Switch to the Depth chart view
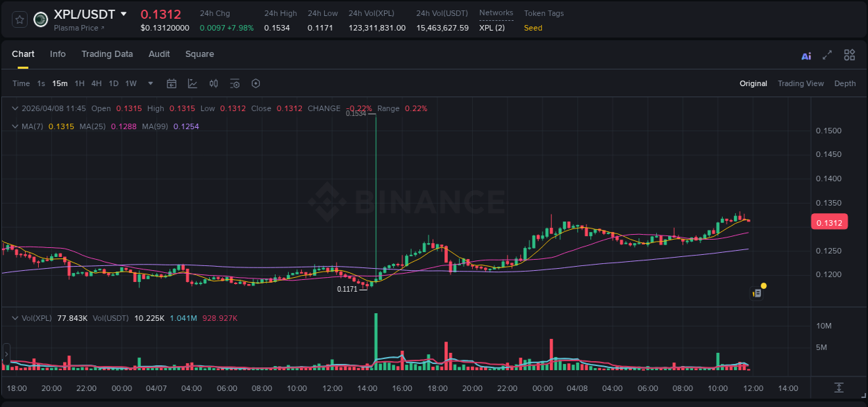The width and height of the screenshot is (868, 407). (x=845, y=83)
